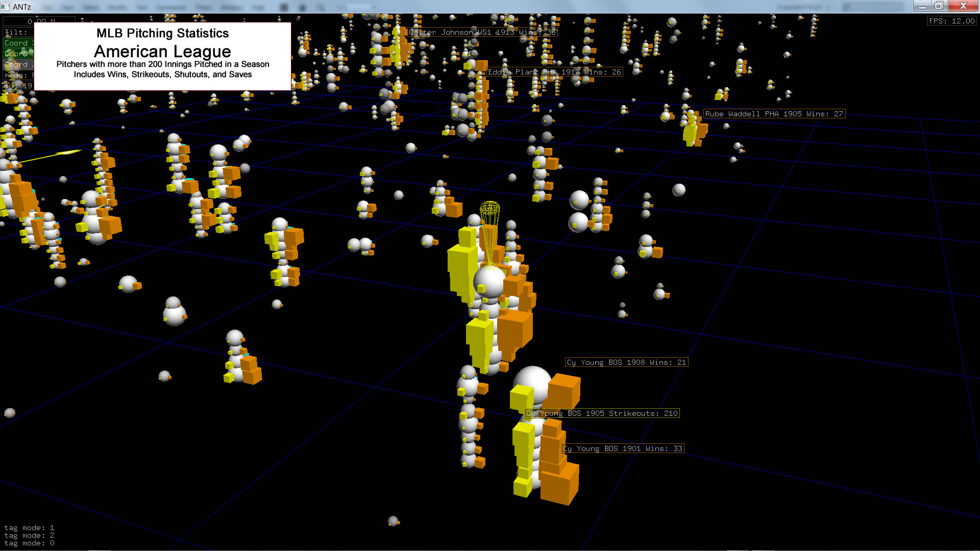Click the FPS counter readout

(x=951, y=21)
